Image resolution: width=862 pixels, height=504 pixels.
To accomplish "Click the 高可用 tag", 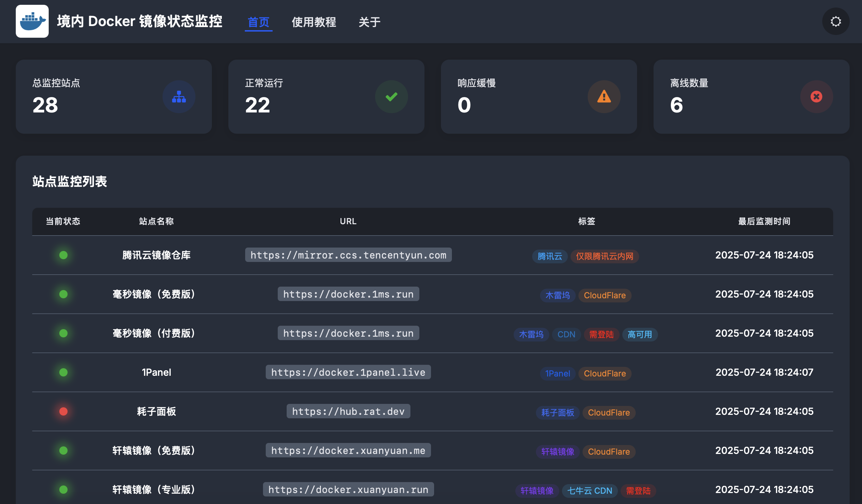I will tap(640, 335).
